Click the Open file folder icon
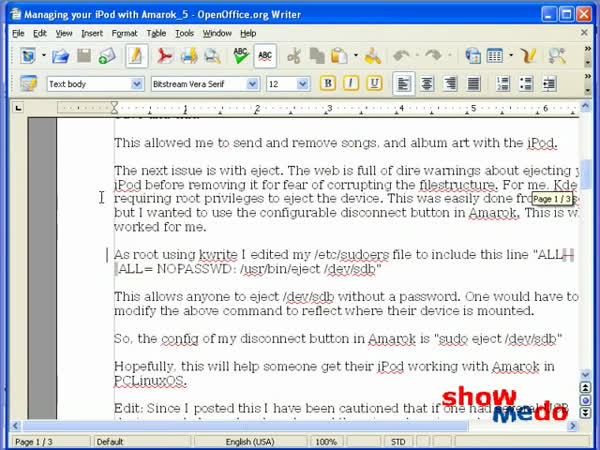Screen dimensions: 600x450 coord(60,56)
